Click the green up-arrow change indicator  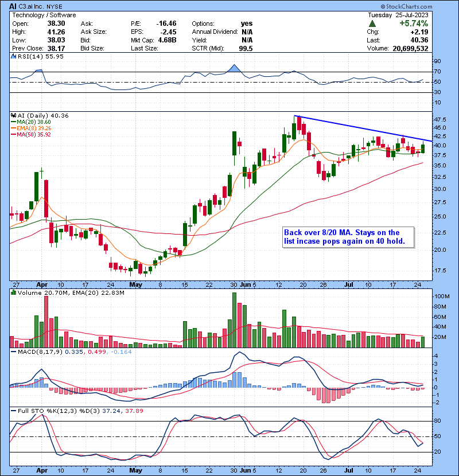click(x=372, y=24)
